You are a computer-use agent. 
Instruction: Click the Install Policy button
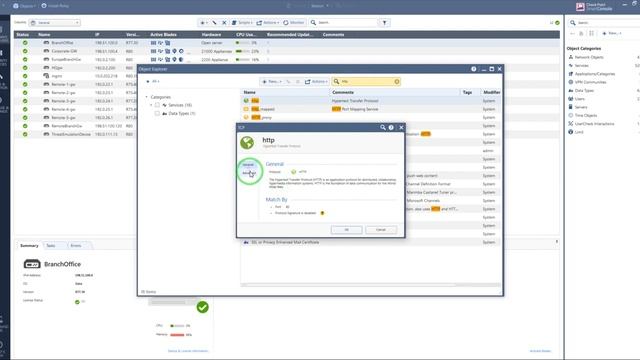tap(55, 6)
